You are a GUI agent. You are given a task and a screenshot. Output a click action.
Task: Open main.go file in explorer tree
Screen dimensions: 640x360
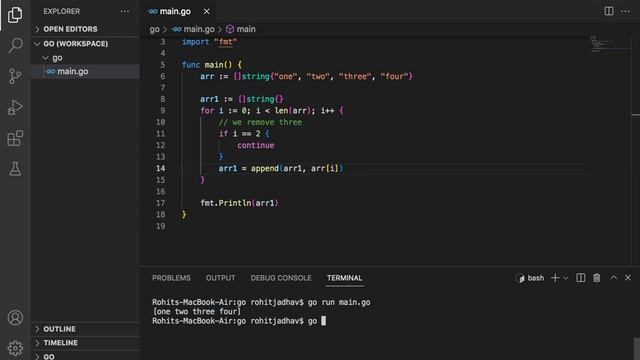[x=85, y=71]
